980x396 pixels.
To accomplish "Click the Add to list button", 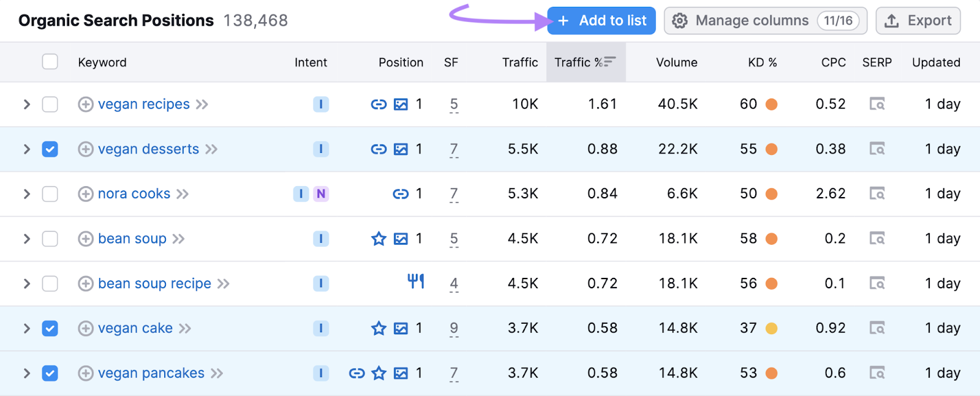I will point(601,21).
